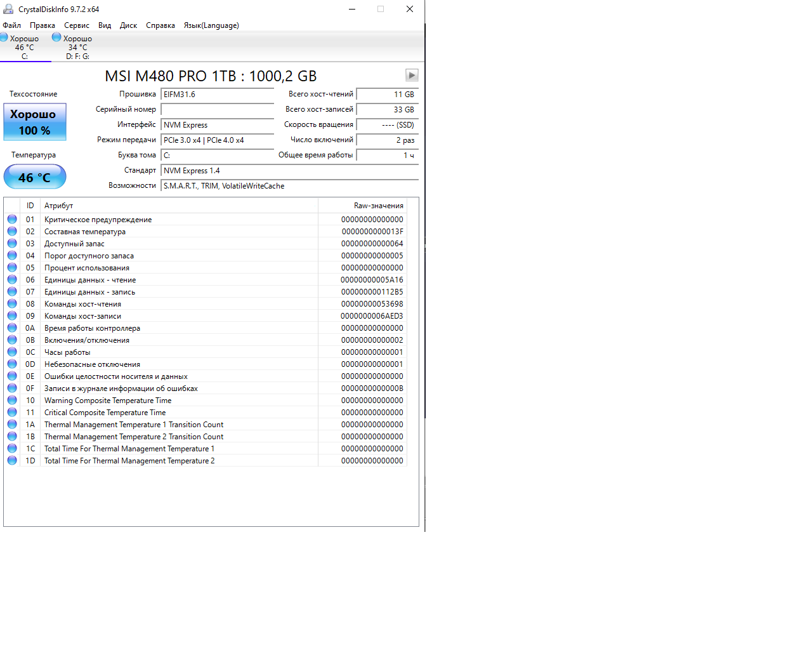Click status orb for drive C: tab
The height and width of the screenshot is (650, 812).
(x=4, y=37)
